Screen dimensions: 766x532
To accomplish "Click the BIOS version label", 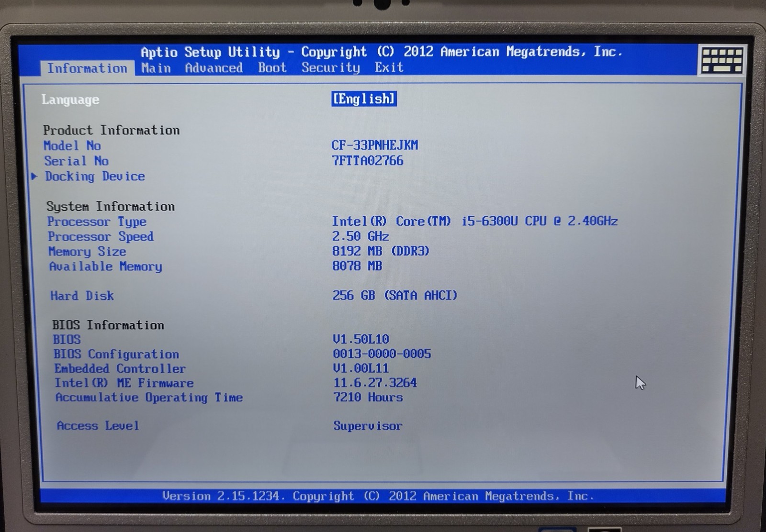I will pos(67,340).
